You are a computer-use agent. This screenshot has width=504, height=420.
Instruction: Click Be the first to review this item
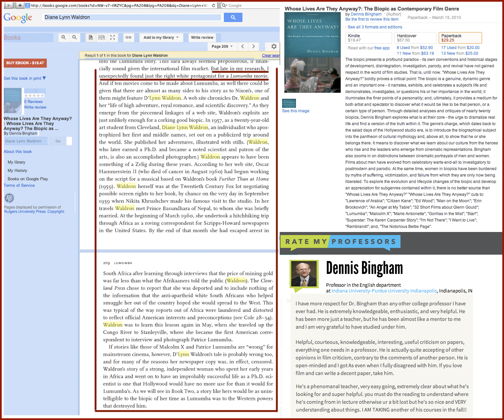click(x=372, y=19)
